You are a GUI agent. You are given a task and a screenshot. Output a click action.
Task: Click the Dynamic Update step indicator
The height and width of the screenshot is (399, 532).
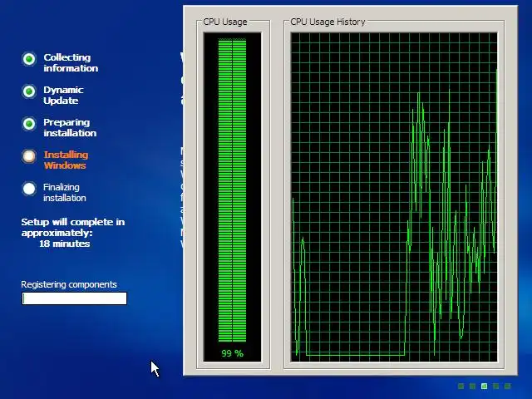[29, 91]
